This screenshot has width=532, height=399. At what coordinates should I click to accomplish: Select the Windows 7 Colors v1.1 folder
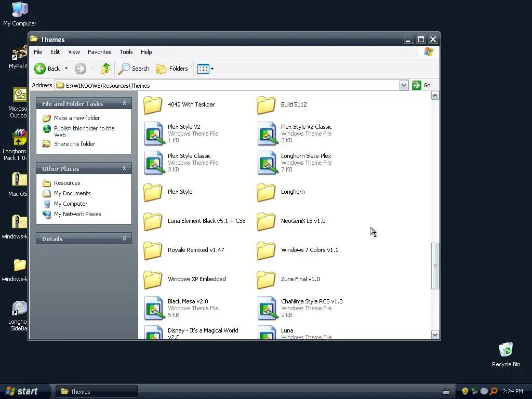(266, 250)
